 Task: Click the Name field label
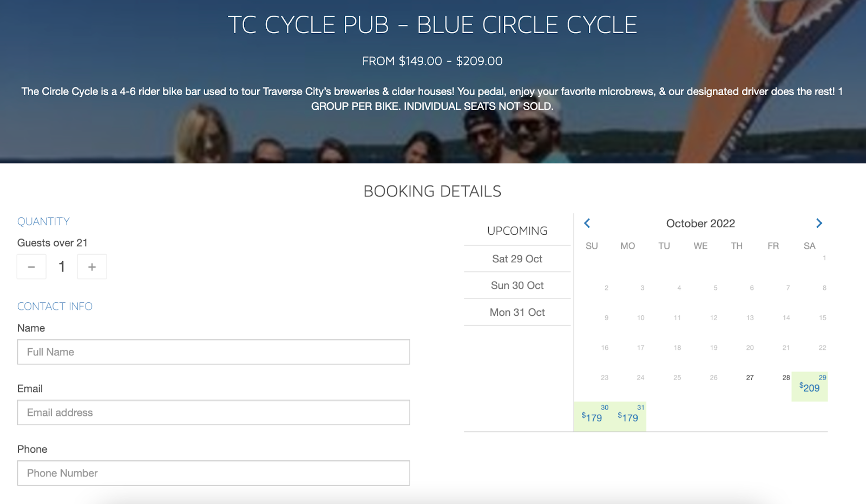pyautogui.click(x=31, y=328)
